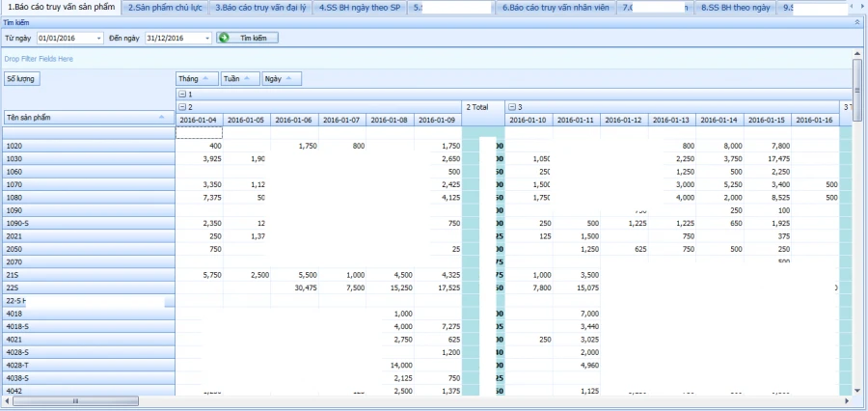Click the 14,000 cell in row 4028-T

390,365
